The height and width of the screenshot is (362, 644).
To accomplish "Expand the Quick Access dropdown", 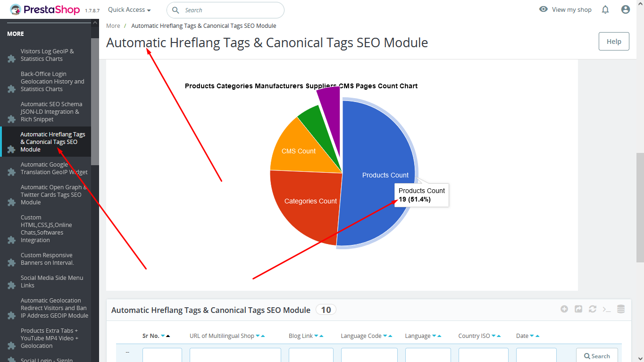I will click(x=129, y=9).
